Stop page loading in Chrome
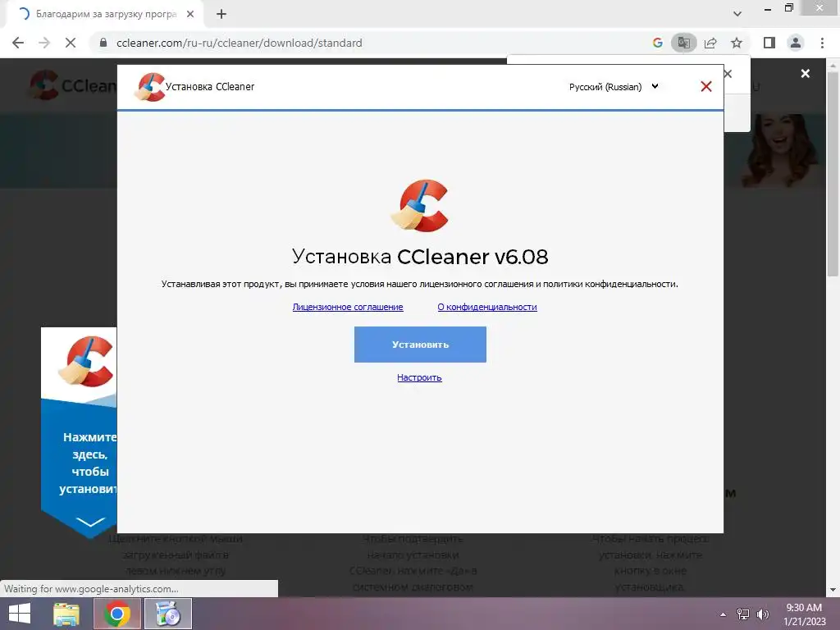The image size is (840, 630). [x=71, y=43]
